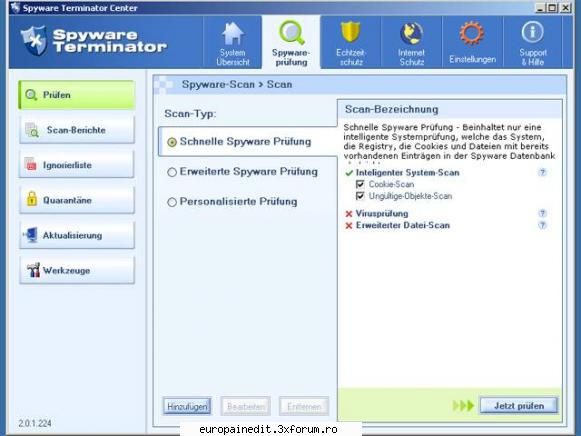The height and width of the screenshot is (436, 581).
Task: Select Erweiterte Spyware Prüfung radio button
Action: click(x=172, y=172)
